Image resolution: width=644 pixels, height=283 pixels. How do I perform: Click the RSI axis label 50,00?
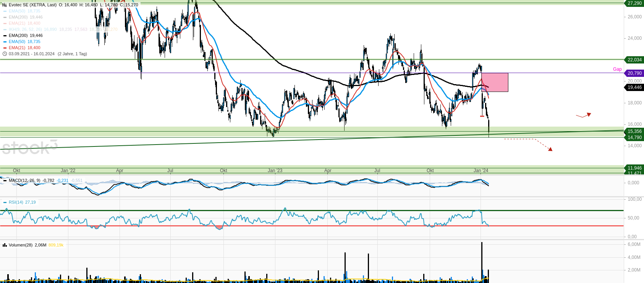pos(633,218)
